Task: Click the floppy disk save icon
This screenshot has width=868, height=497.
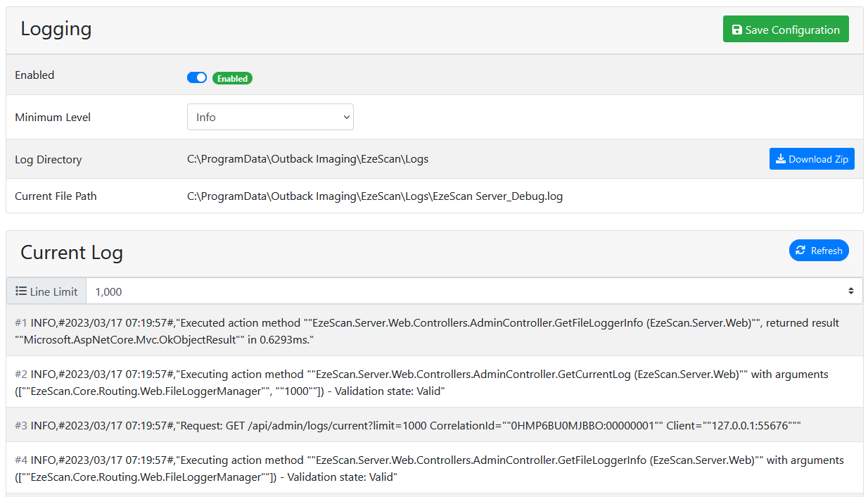Action: click(x=736, y=30)
